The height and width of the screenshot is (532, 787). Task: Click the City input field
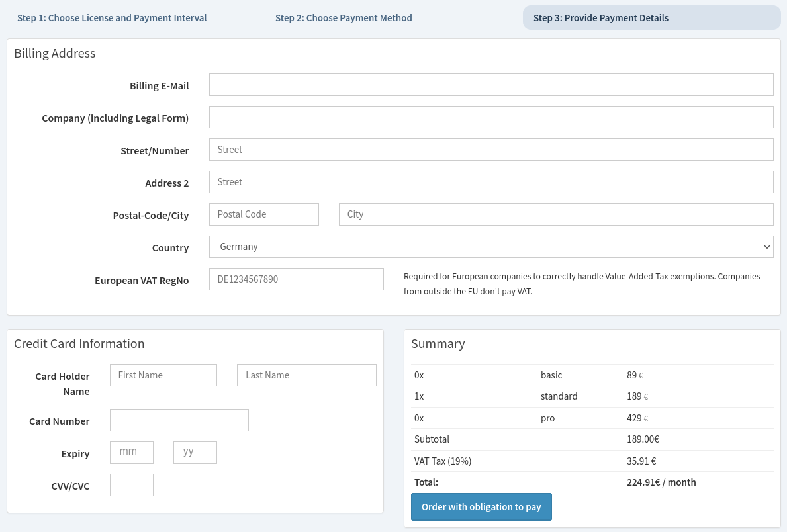[x=556, y=214]
